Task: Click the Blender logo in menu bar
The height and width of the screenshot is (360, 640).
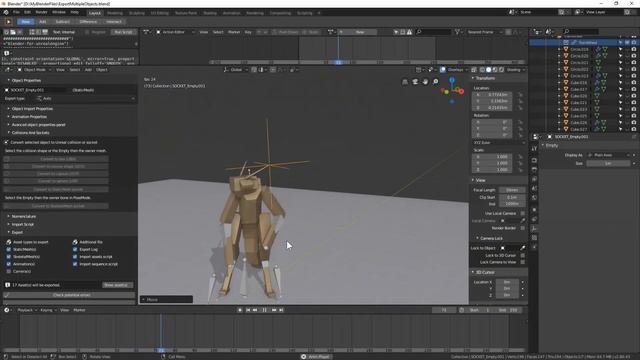Action: click(x=6, y=12)
